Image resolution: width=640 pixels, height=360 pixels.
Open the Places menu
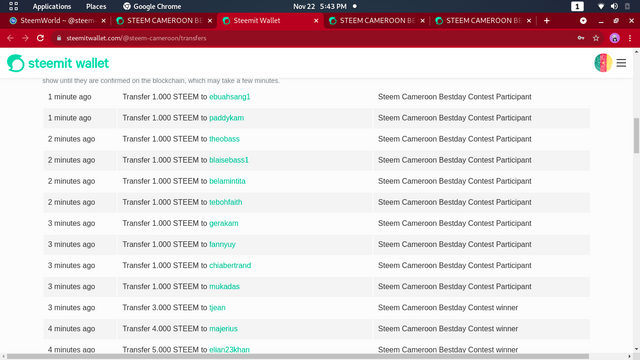coord(96,7)
